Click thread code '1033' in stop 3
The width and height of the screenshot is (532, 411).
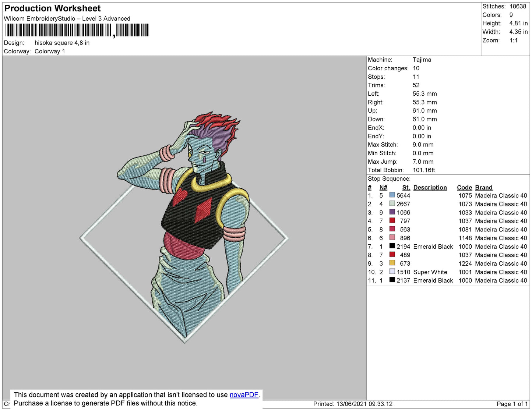tap(465, 212)
